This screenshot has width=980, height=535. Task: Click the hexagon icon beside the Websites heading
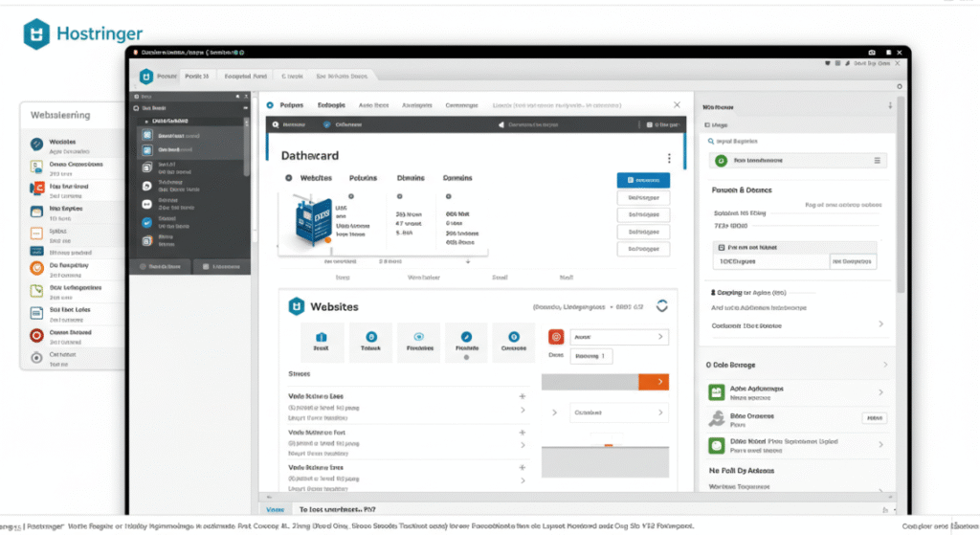pyautogui.click(x=297, y=306)
